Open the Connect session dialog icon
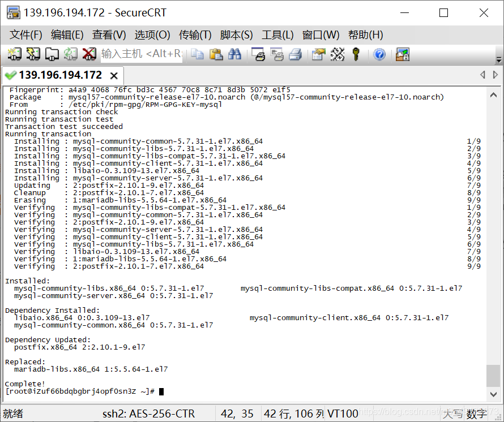 15,54
